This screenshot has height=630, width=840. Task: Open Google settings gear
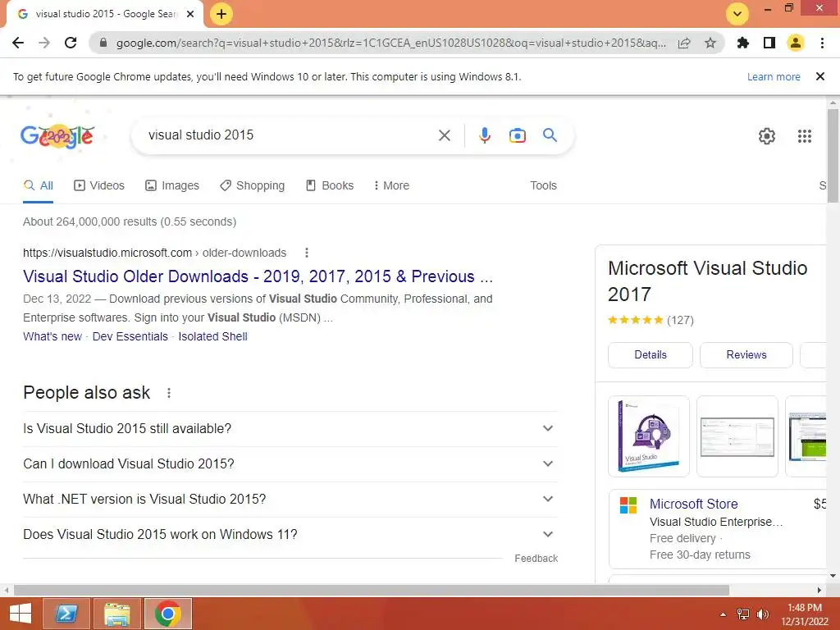click(x=767, y=136)
